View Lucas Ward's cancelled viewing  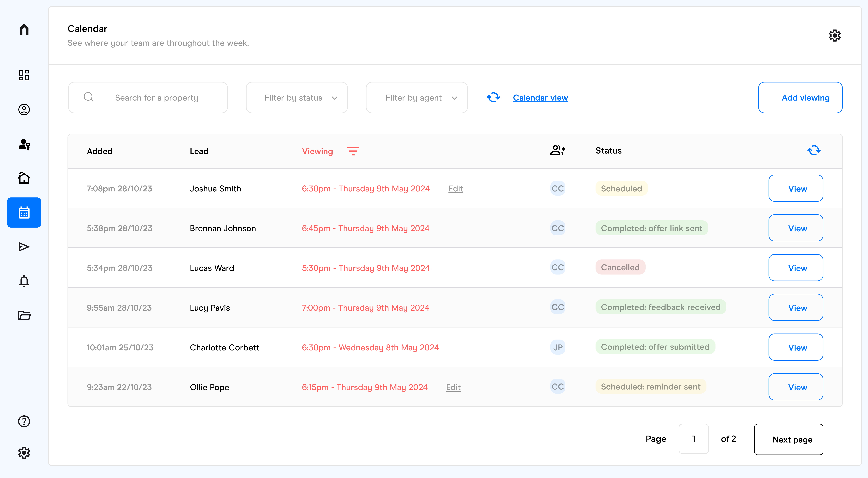(796, 268)
